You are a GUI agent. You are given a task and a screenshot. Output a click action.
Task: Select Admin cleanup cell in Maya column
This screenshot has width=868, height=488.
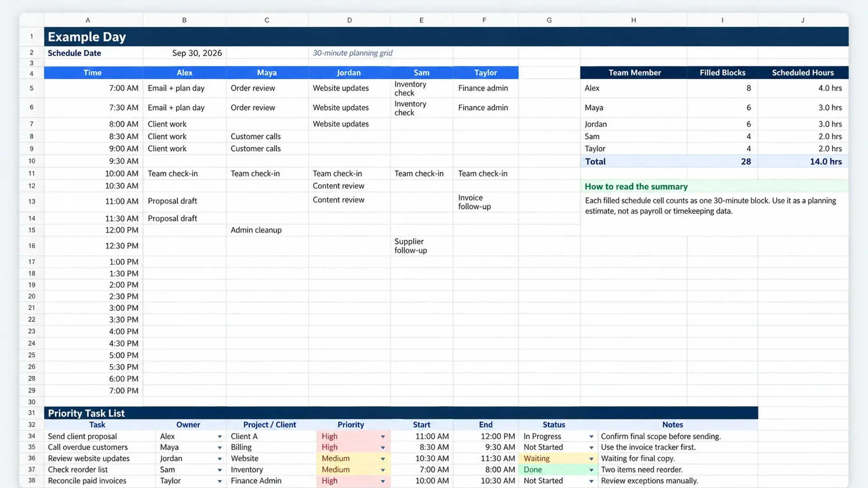[x=267, y=230]
